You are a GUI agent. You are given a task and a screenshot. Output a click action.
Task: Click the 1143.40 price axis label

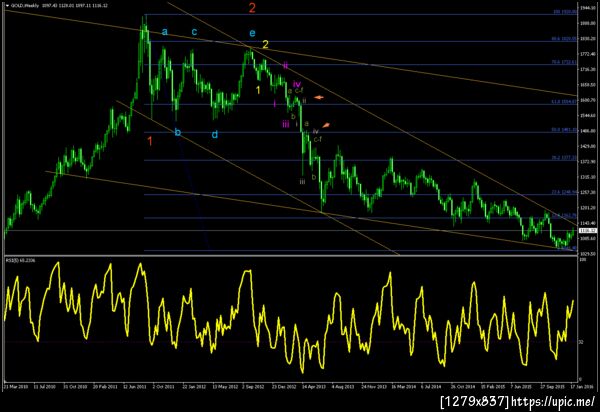588,223
